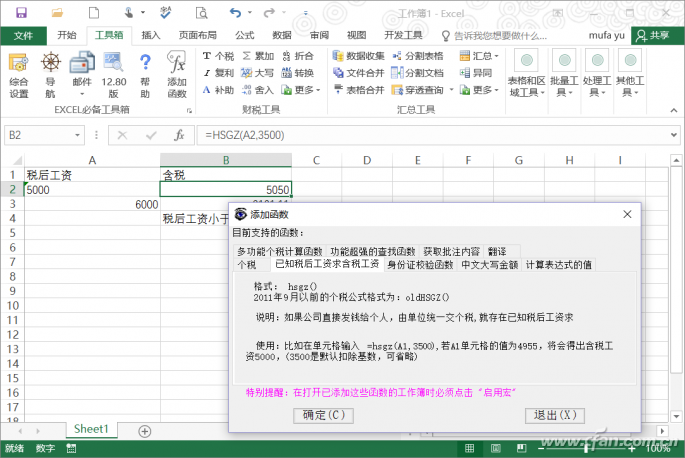Click the Undo arrow

click(235, 13)
